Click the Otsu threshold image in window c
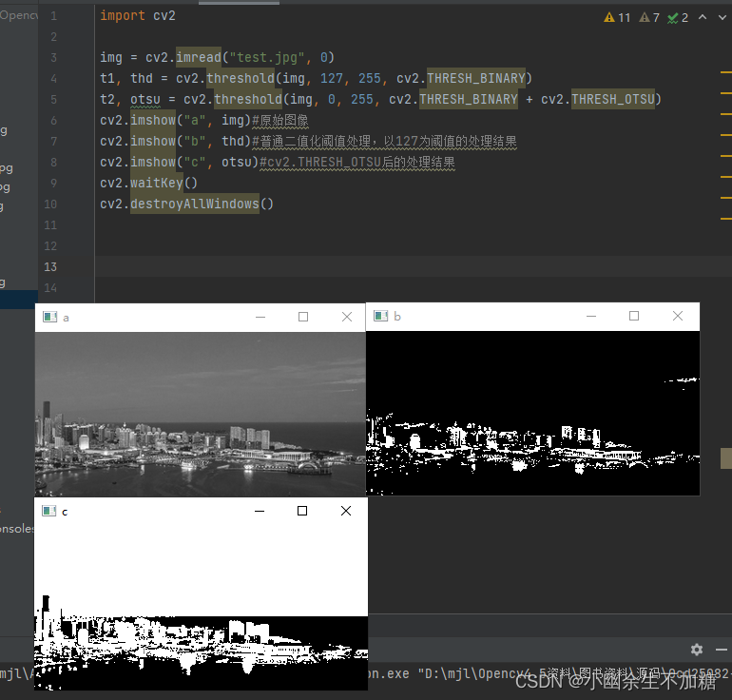Viewport: 732px width, 700px height. tap(201, 608)
